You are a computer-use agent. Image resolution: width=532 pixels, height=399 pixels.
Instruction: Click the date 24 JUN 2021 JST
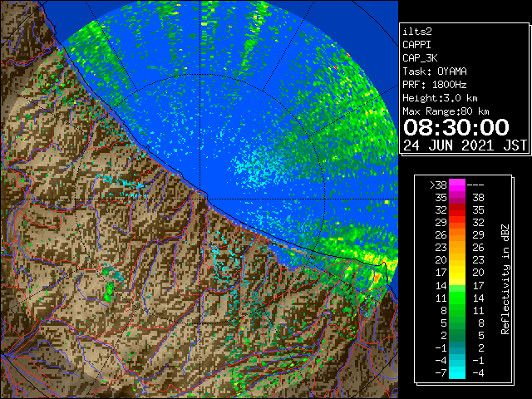465,145
